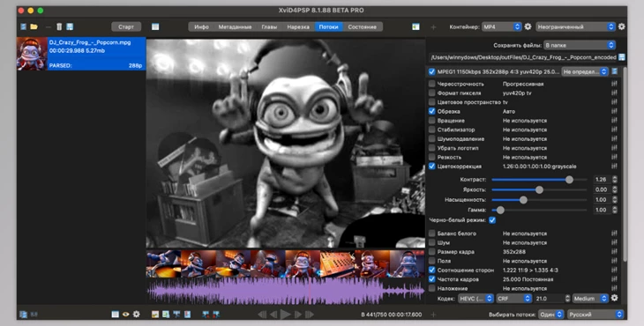Image resolution: width=644 pixels, height=326 pixels.
Task: Step back one frame in playback controls
Action: 273,315
